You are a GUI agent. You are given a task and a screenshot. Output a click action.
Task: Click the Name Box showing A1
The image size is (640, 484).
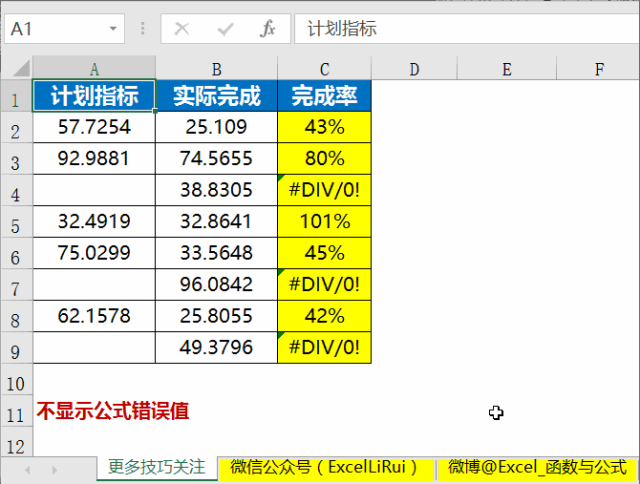[64, 29]
